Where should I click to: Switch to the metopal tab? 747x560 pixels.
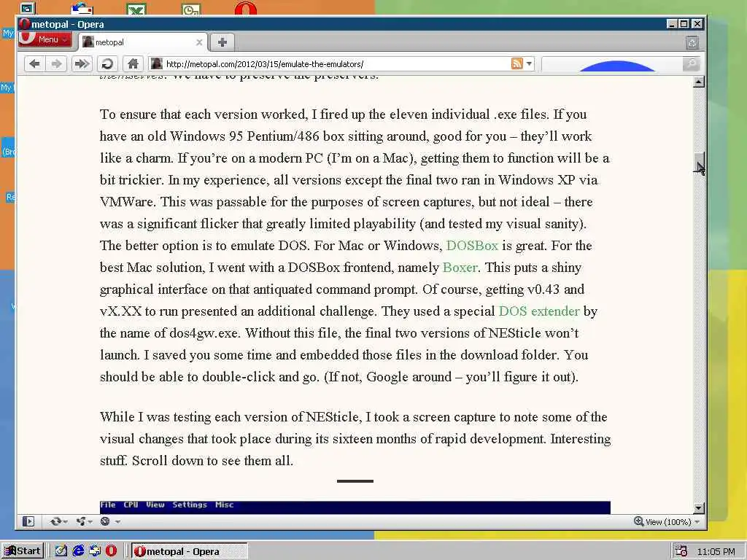pos(143,42)
